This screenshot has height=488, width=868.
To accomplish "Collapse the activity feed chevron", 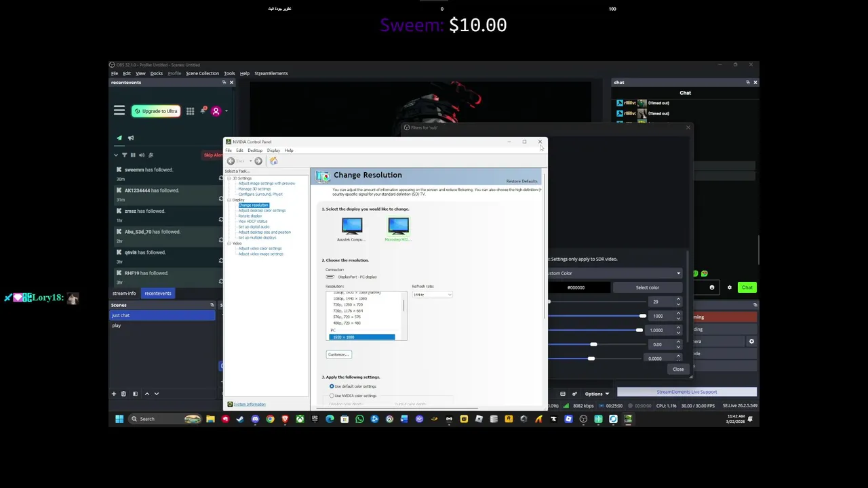I will [x=116, y=155].
